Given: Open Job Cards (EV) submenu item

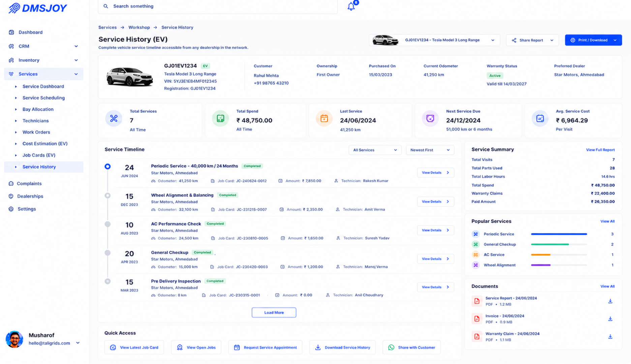Looking at the screenshot, I should pyautogui.click(x=39, y=155).
